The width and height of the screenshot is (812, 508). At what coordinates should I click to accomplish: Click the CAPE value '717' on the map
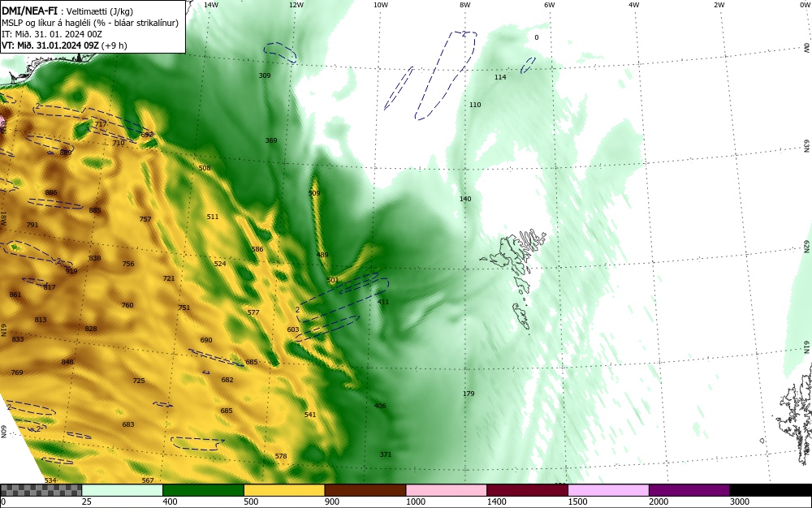tap(101, 125)
